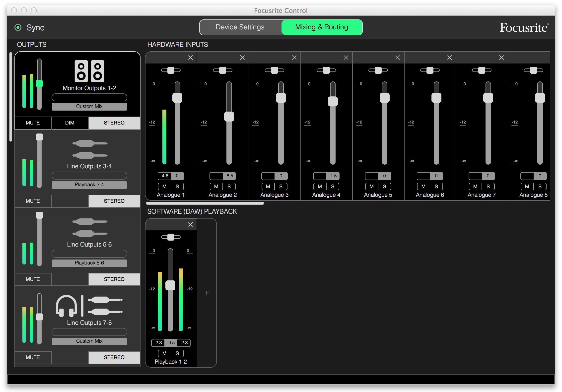Screen dimensions: 562x392
Task: Mute the Monitor Outputs 1-2
Action: tap(33, 123)
